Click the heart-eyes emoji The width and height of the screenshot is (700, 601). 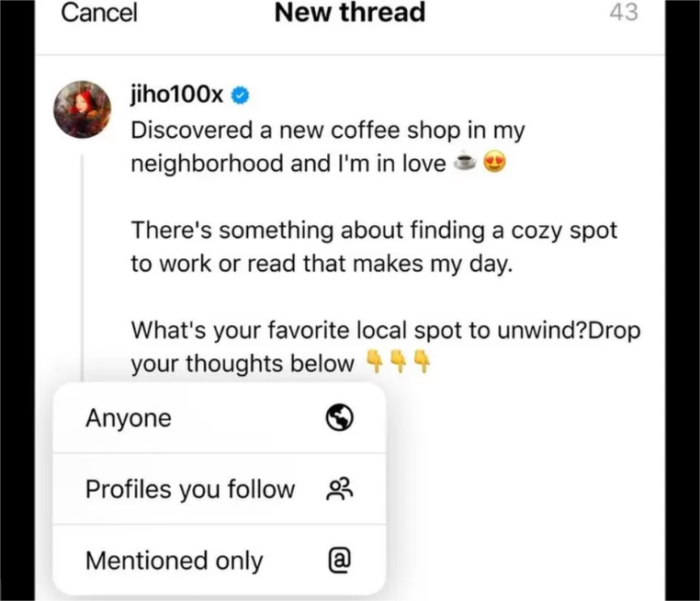click(x=494, y=162)
